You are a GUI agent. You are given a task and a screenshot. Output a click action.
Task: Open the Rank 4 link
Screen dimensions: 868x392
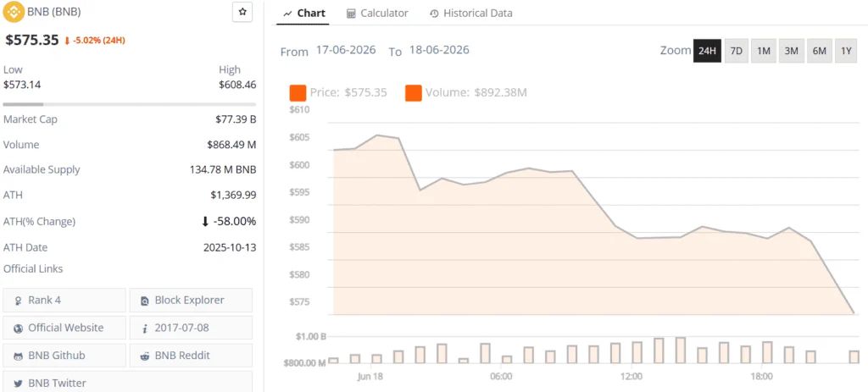pyautogui.click(x=64, y=301)
